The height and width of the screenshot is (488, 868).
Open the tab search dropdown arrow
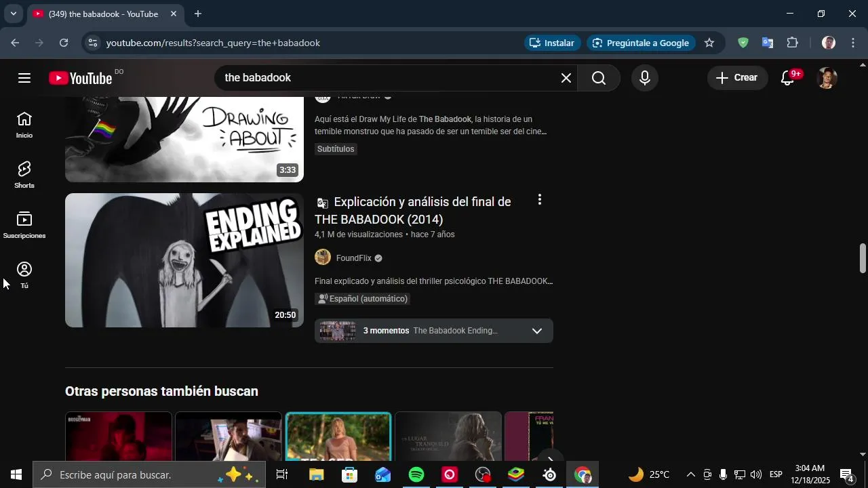coord(13,14)
